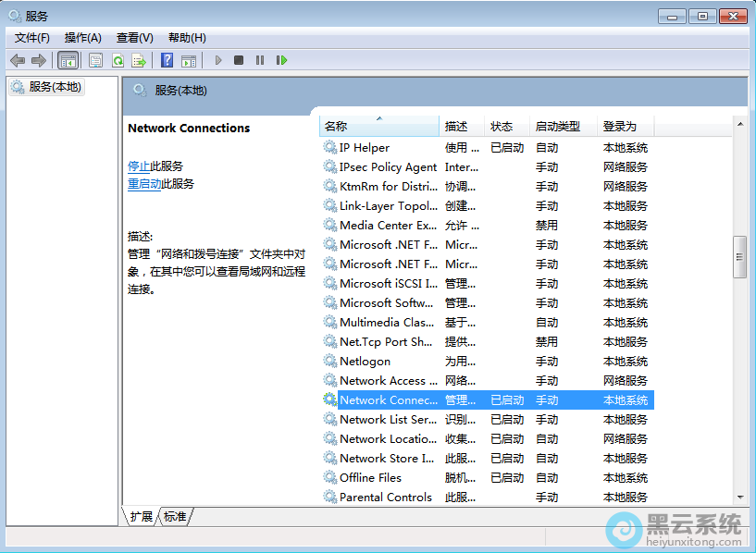
Task: Sort by the 描述 column header
Action: (x=462, y=126)
